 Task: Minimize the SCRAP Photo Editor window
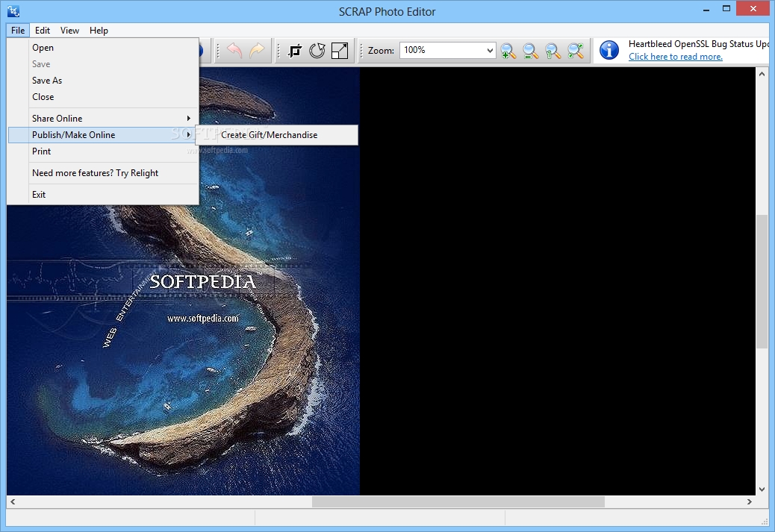pyautogui.click(x=706, y=9)
